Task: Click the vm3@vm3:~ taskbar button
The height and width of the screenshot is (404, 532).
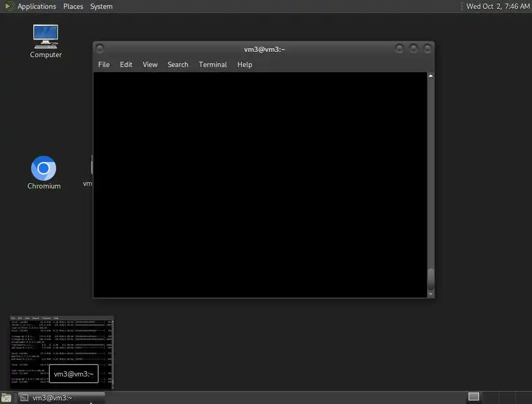Action: (x=61, y=398)
